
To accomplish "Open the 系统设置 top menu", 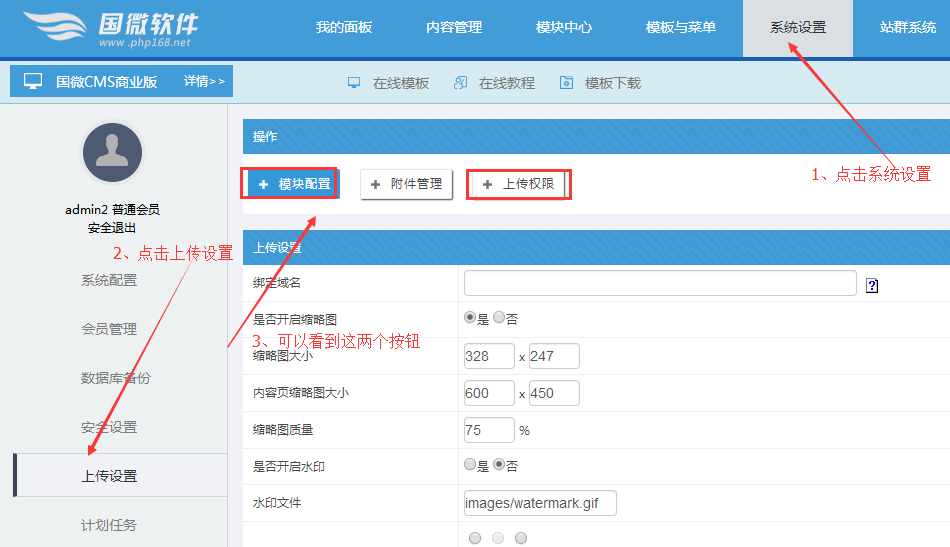I will tap(797, 28).
